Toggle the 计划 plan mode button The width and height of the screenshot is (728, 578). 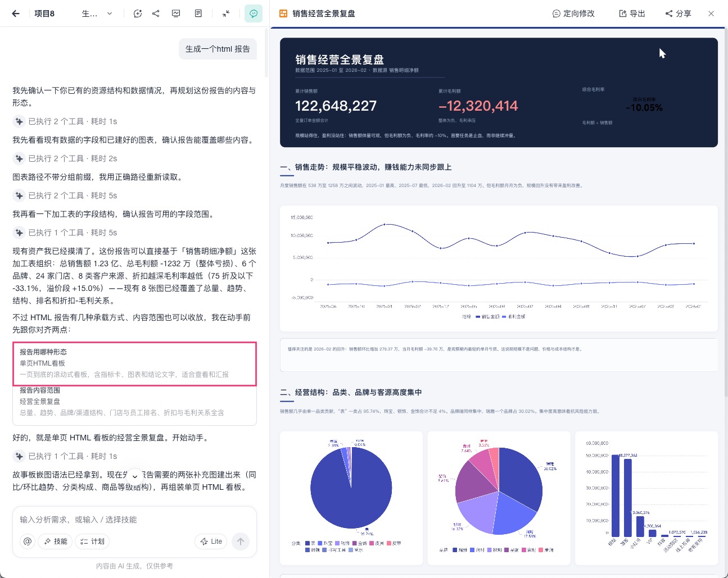pyautogui.click(x=93, y=541)
